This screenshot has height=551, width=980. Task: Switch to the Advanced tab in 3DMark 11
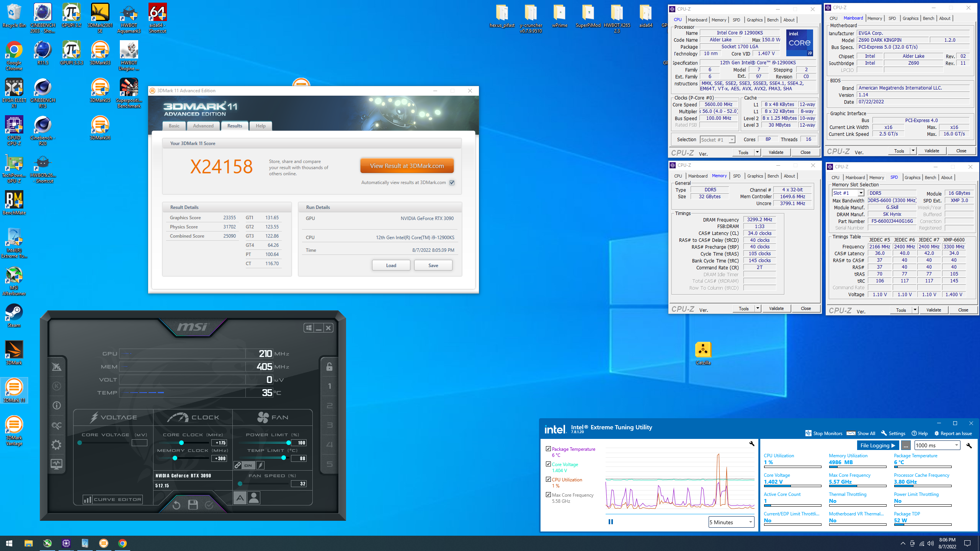203,126
